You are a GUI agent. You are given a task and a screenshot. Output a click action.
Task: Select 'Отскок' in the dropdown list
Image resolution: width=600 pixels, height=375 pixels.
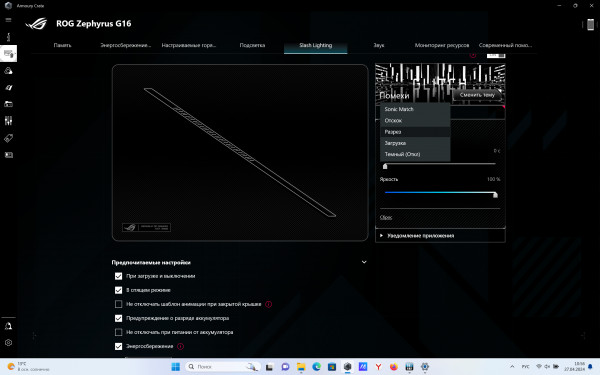(415, 121)
